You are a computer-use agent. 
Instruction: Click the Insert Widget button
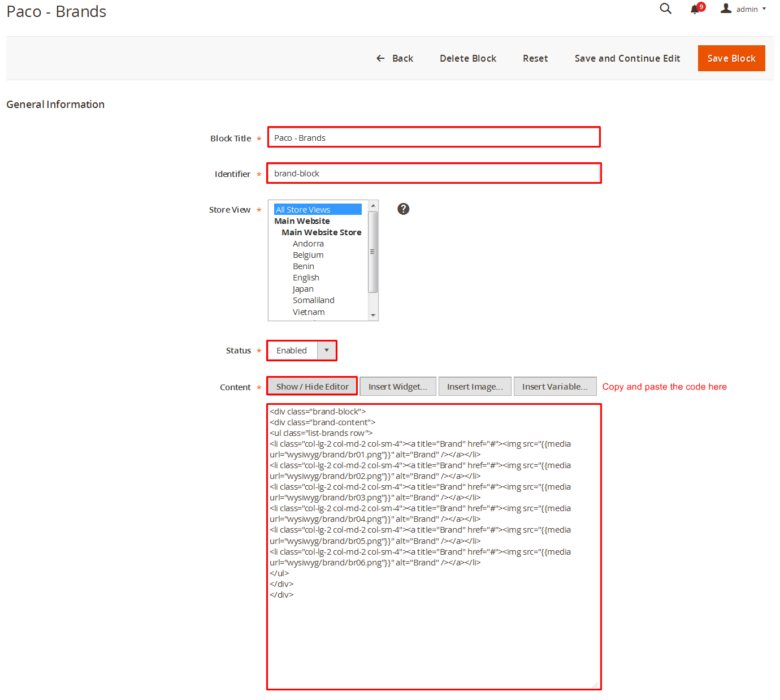pyautogui.click(x=398, y=387)
